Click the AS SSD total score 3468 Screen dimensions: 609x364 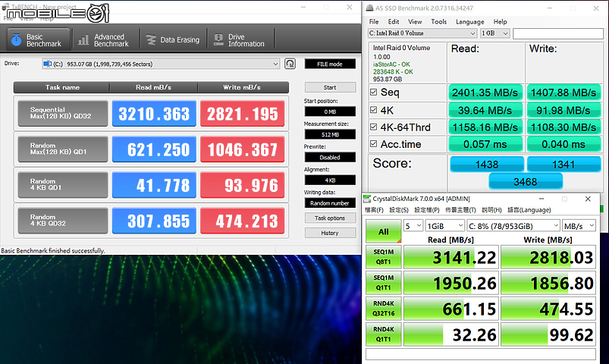pyautogui.click(x=526, y=181)
